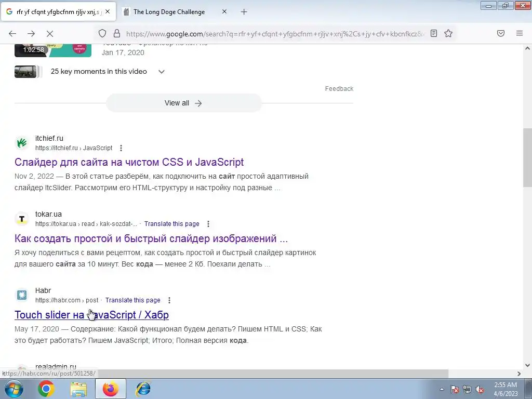Click the scroll down arrow of vertical scrollbar
This screenshot has height=399, width=532.
tap(528, 365)
